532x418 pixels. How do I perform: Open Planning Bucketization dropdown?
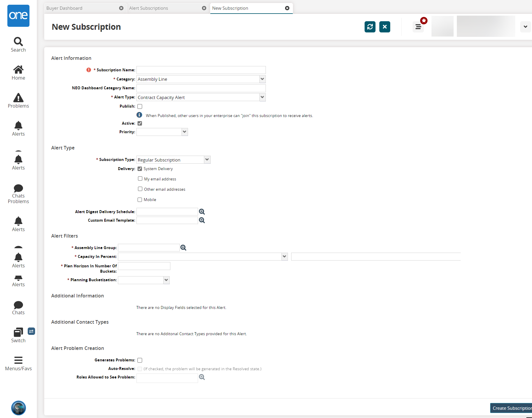[x=166, y=280]
